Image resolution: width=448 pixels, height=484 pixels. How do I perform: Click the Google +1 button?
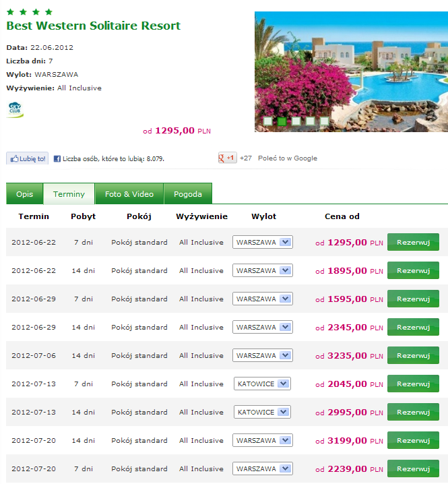(228, 158)
